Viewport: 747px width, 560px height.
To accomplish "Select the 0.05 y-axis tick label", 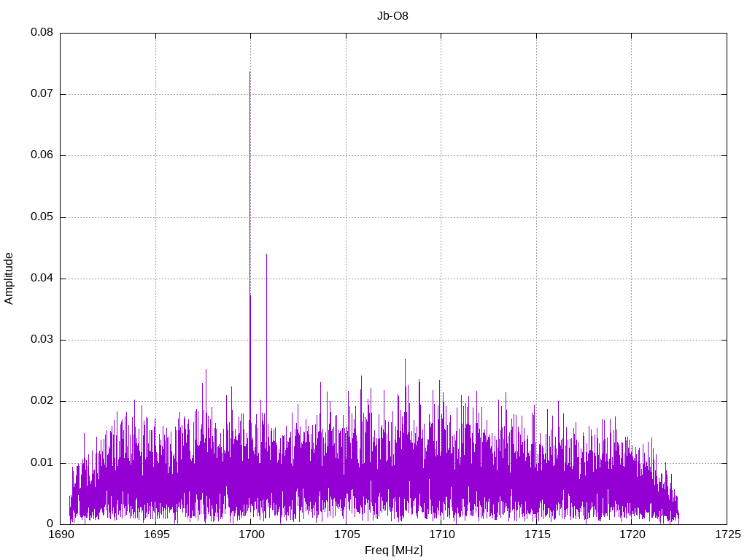I will coord(41,217).
